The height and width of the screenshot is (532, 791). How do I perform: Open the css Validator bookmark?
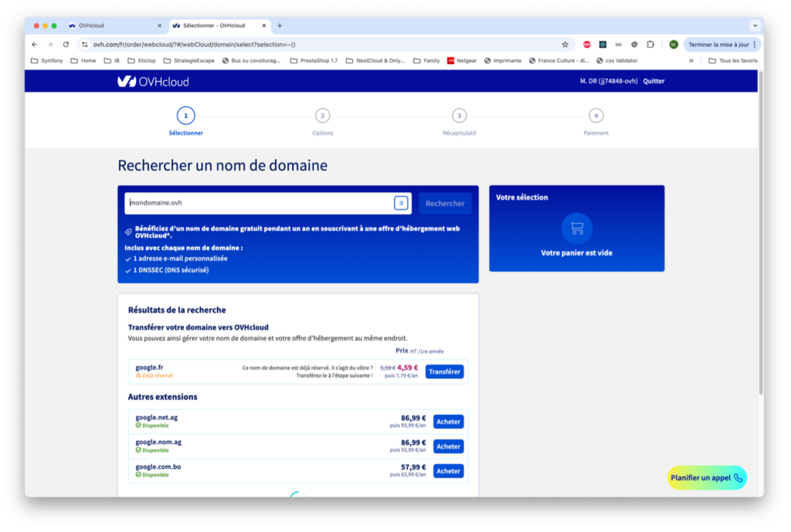(617, 60)
